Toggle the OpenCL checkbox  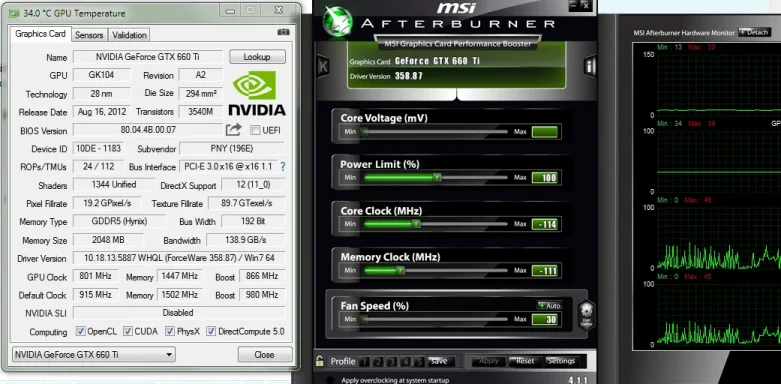coord(80,331)
